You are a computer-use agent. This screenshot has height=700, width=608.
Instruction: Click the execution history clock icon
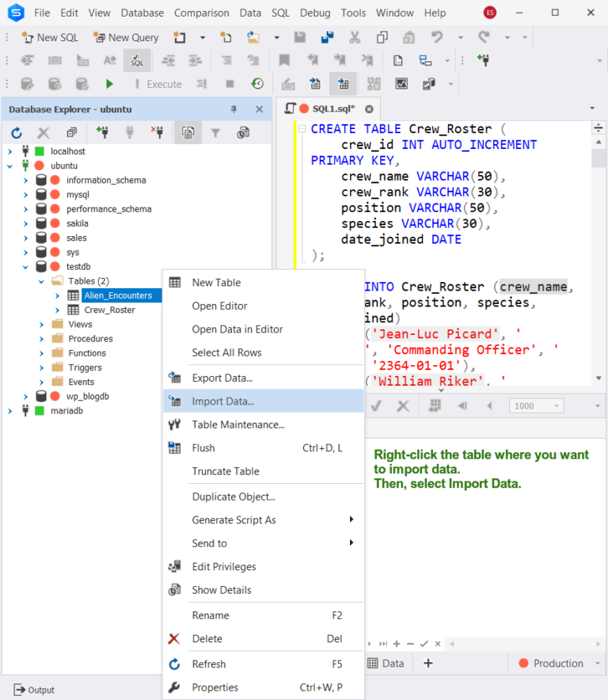point(257,84)
